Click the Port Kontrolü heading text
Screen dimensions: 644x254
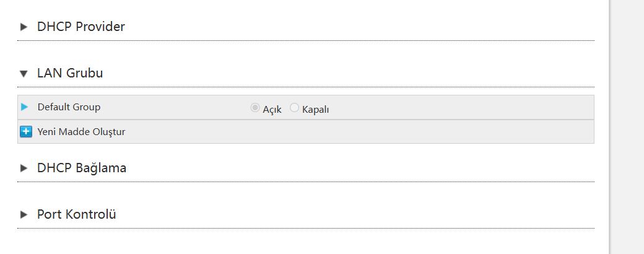(x=77, y=215)
